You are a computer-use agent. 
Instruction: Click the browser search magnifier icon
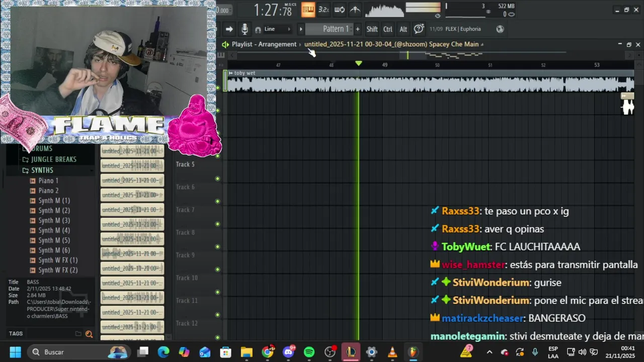89,334
